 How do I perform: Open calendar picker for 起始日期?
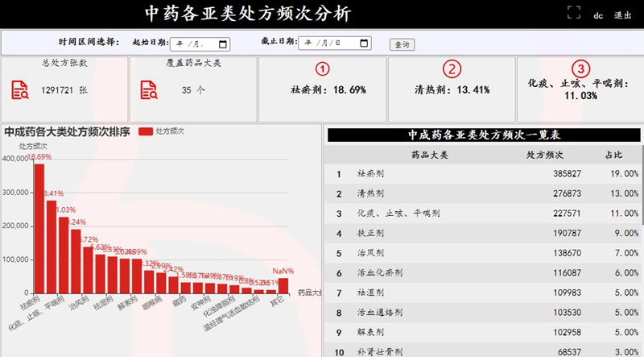pyautogui.click(x=223, y=44)
